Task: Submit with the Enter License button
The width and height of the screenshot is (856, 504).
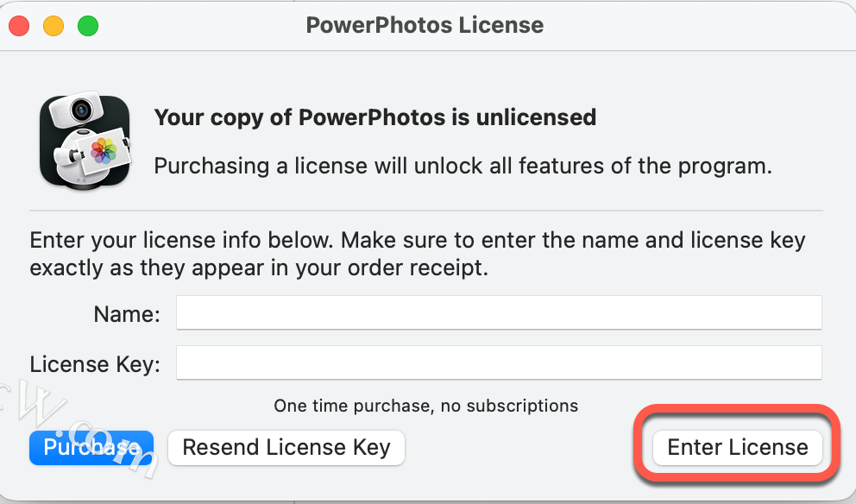Action: pos(737,448)
